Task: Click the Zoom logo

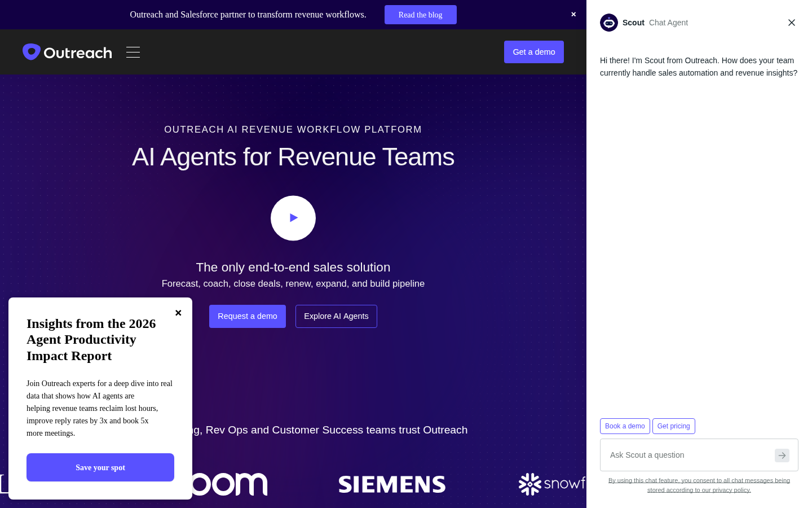Action: [x=228, y=484]
